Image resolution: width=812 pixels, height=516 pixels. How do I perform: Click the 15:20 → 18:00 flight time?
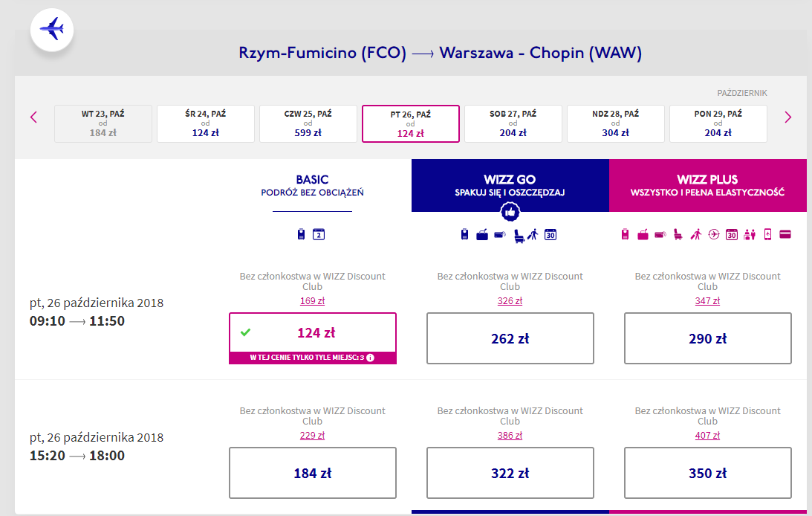click(x=77, y=455)
